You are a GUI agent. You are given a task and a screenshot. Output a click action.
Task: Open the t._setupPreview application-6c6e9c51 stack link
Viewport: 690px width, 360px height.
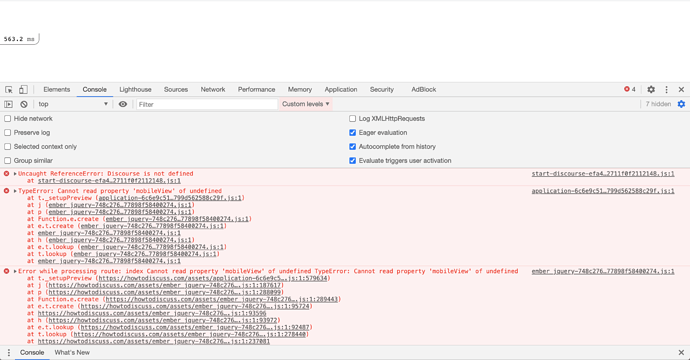170,198
